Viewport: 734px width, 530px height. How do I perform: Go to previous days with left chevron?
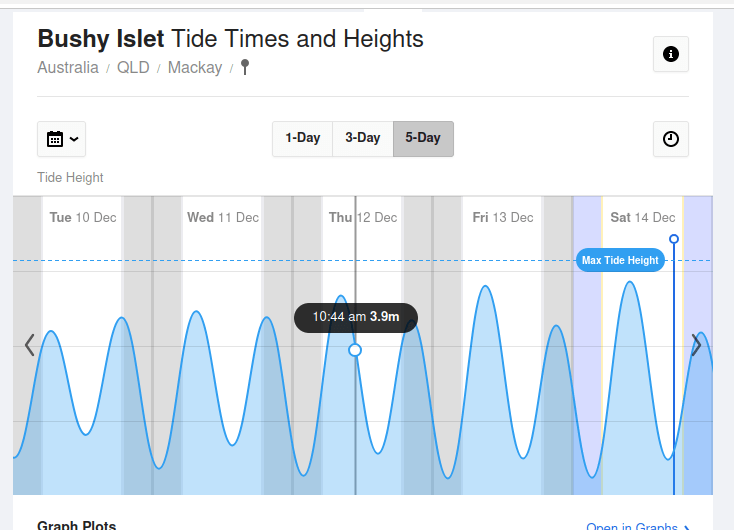pyautogui.click(x=29, y=346)
